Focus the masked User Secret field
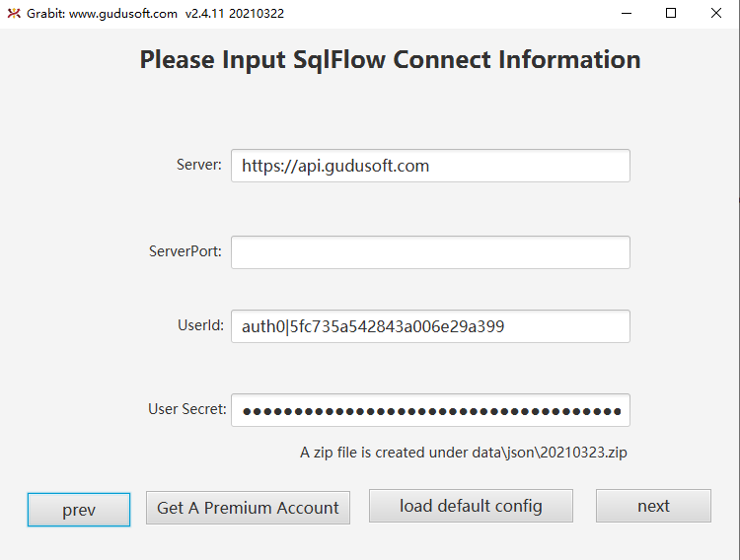The height and width of the screenshot is (560, 740). pos(430,410)
